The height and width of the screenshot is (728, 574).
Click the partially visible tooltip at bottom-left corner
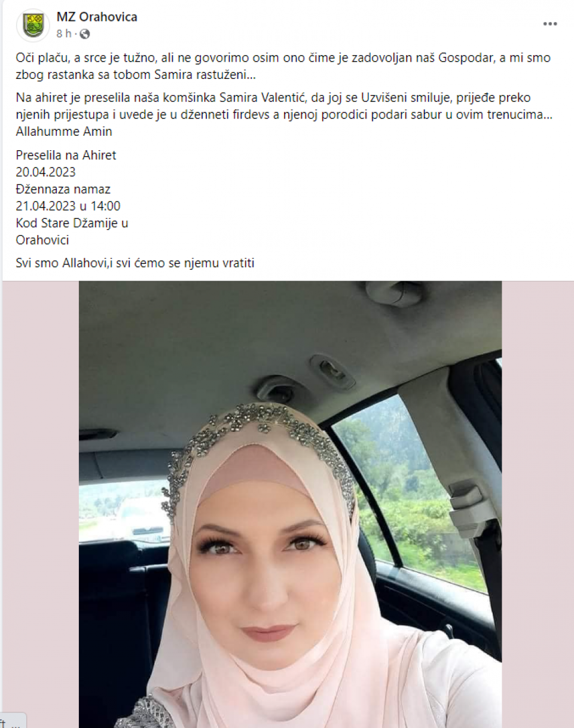(13, 720)
